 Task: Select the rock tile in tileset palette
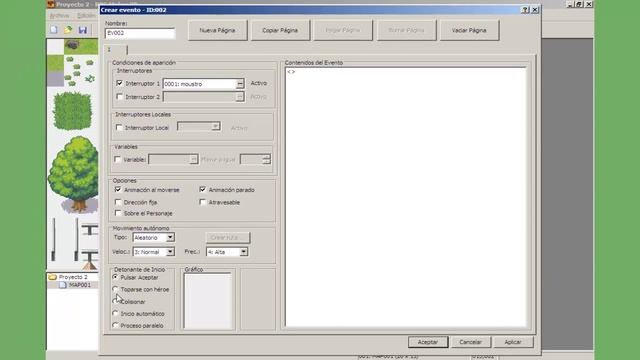[x=72, y=45]
